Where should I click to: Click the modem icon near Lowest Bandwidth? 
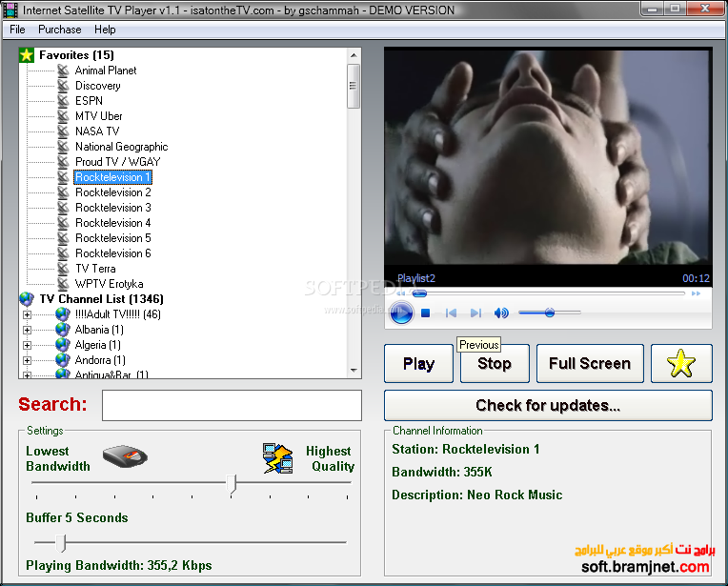125,456
